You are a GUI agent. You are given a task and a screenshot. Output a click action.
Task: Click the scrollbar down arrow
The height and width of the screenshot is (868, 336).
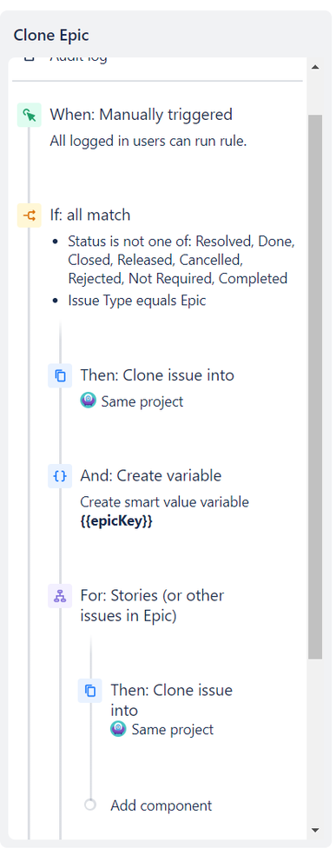click(315, 830)
